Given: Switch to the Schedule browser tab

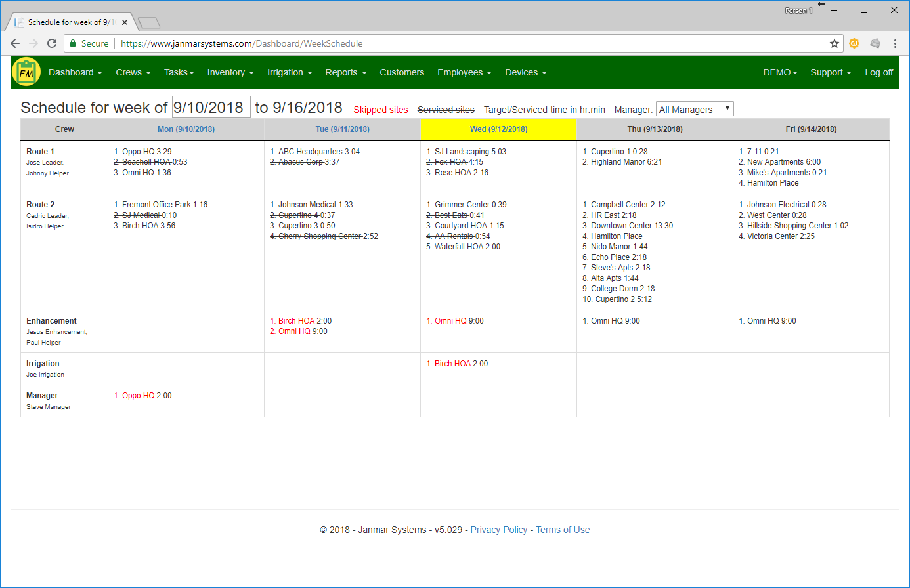Looking at the screenshot, I should [x=66, y=21].
